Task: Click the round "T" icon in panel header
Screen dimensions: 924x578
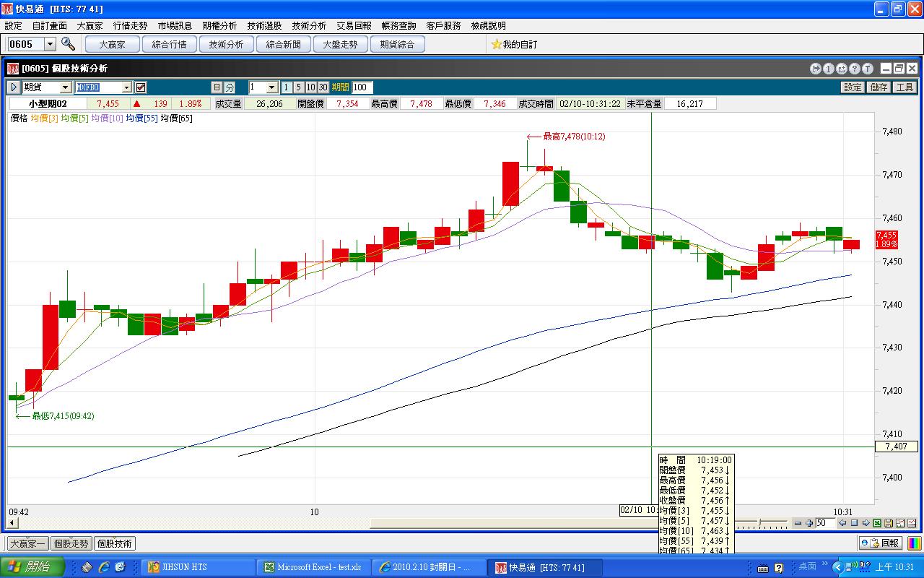Action: (868, 69)
